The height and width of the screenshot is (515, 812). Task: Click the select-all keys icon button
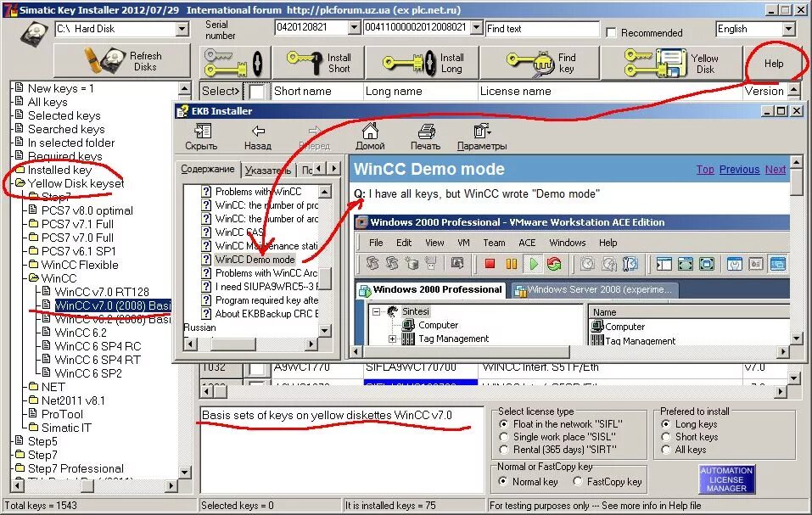click(234, 63)
